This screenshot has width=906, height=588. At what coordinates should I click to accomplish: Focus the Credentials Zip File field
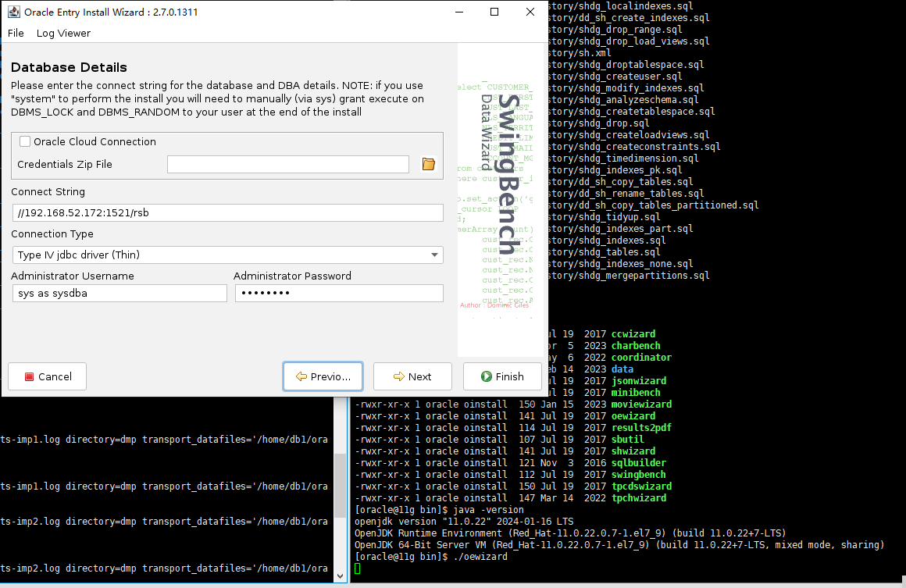[x=287, y=164]
